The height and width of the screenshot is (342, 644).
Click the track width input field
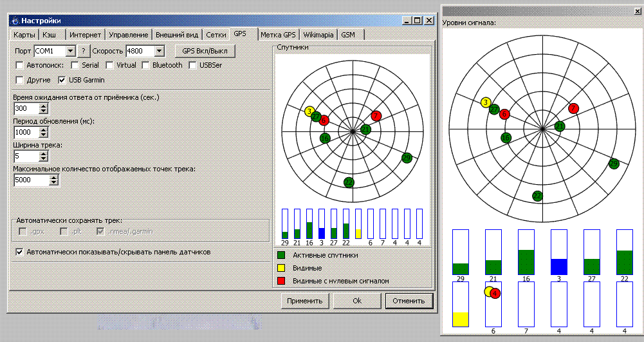point(26,157)
